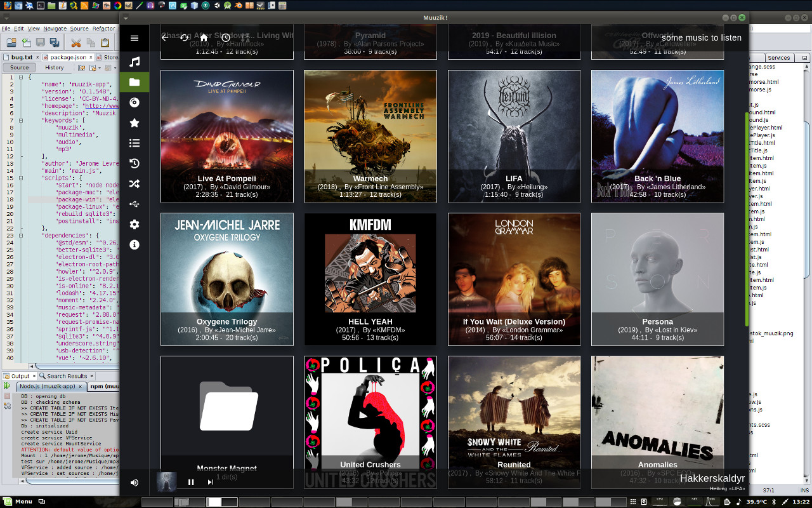812x508 pixels.
Task: Click the Muuzik vertical scrollbar
Action: point(747,218)
